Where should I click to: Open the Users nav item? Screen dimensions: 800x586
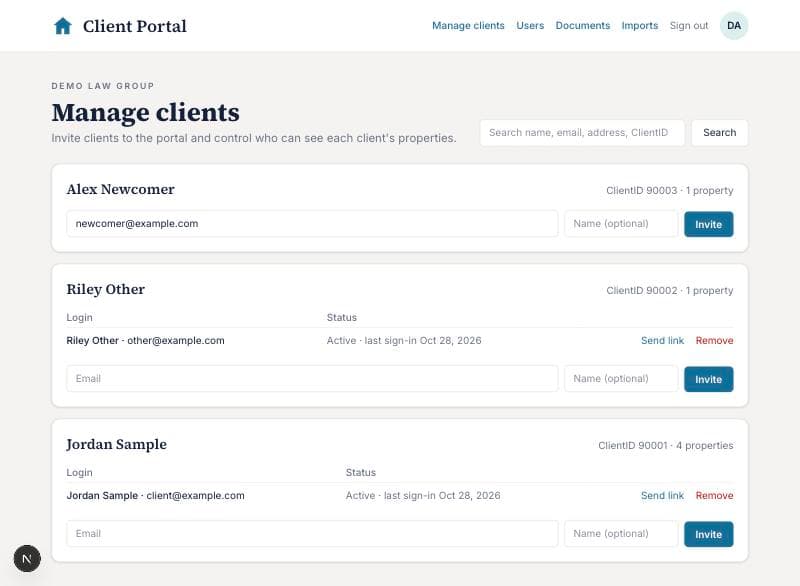[x=530, y=26]
